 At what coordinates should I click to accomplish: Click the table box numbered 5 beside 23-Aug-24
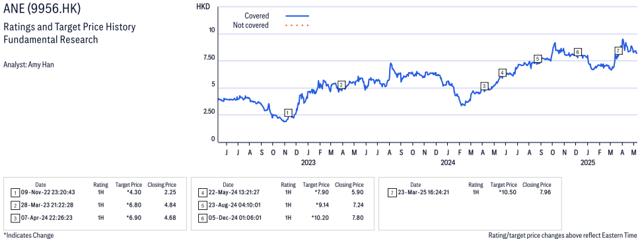202,205
